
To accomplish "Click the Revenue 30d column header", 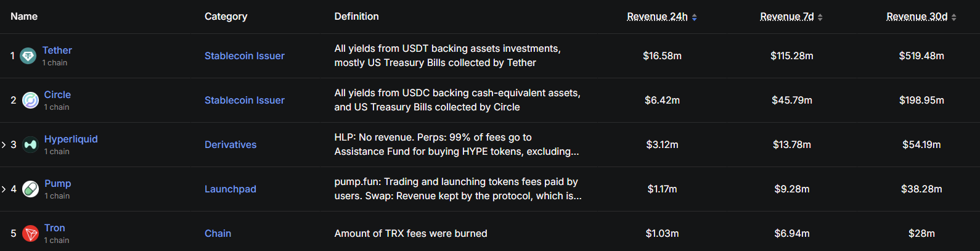I will [x=917, y=17].
